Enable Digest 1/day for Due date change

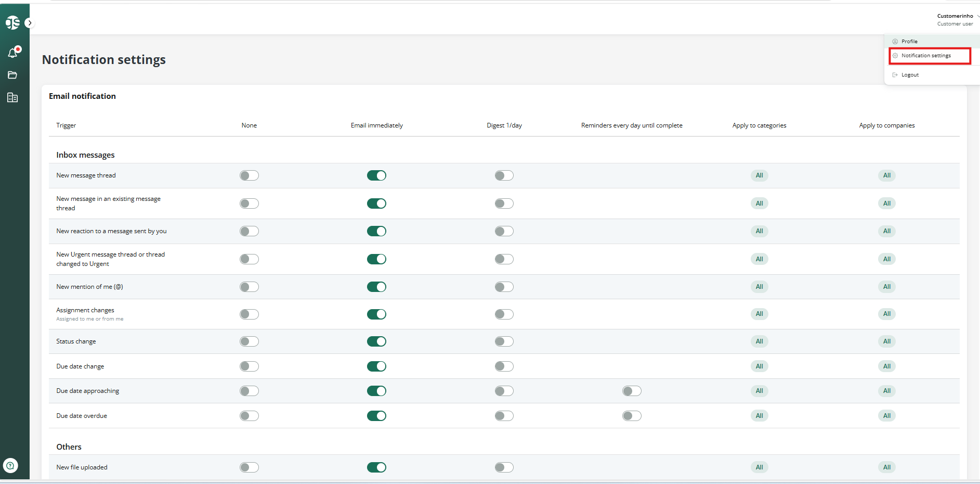tap(504, 366)
